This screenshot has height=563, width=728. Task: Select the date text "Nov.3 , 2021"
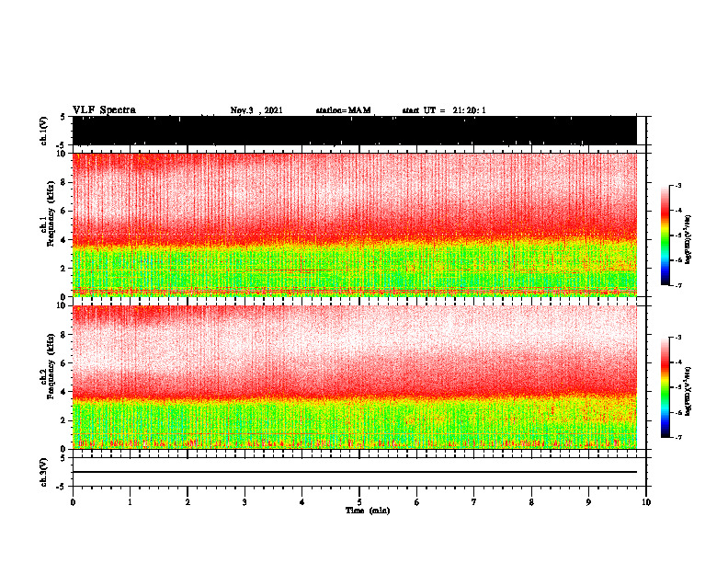[256, 110]
